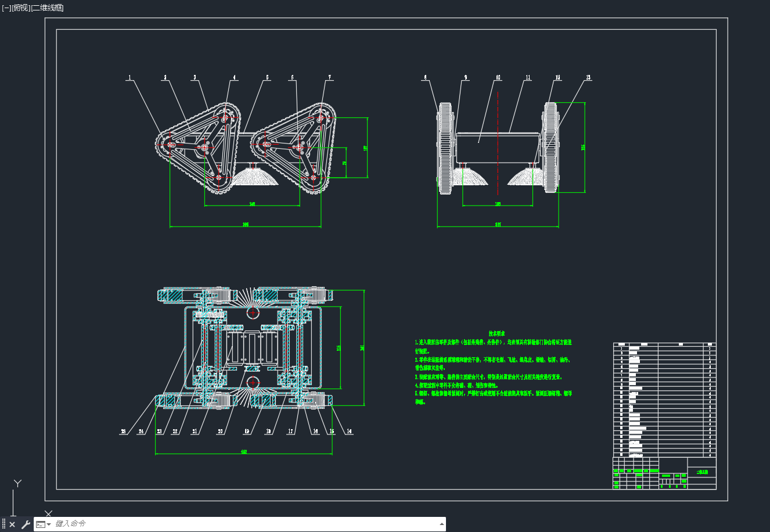
Task: Close the command line window
Action: click(x=12, y=524)
